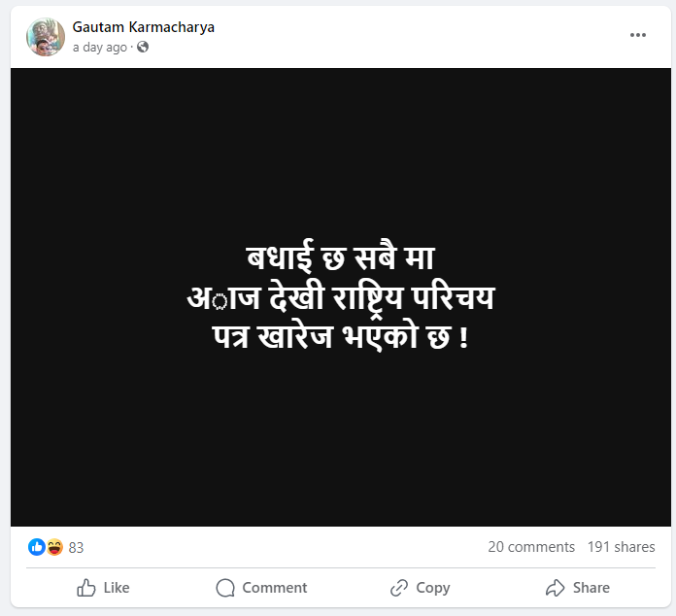Copy the post link via Copy label

coord(432,588)
